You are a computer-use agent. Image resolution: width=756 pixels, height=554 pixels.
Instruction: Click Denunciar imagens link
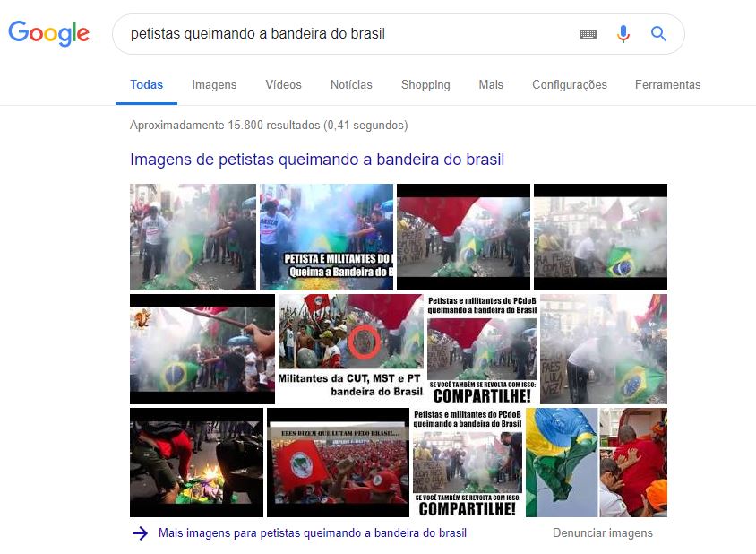[603, 533]
